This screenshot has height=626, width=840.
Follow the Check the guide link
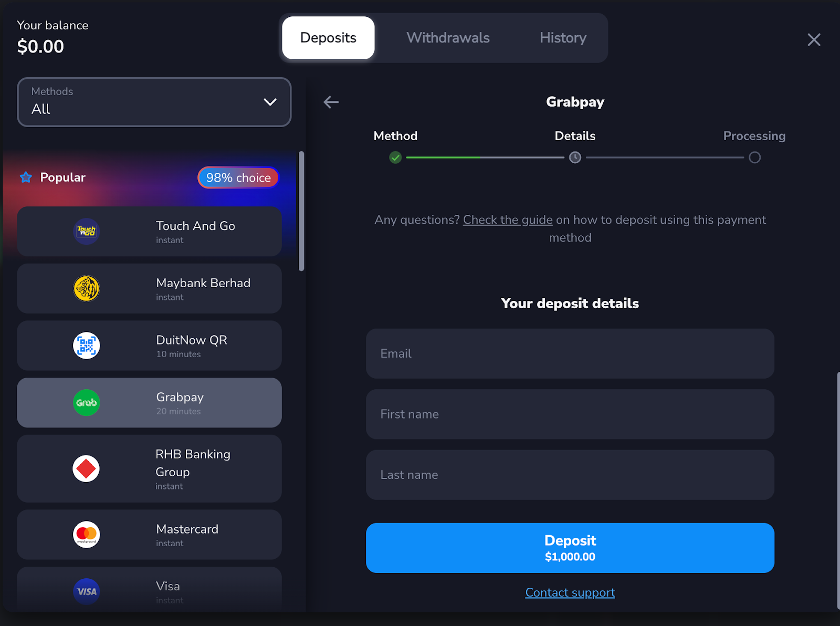click(508, 220)
